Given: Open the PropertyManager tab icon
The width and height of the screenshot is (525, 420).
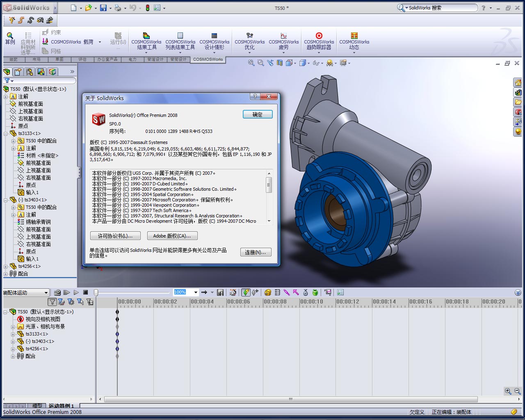Looking at the screenshot, I should (18, 72).
